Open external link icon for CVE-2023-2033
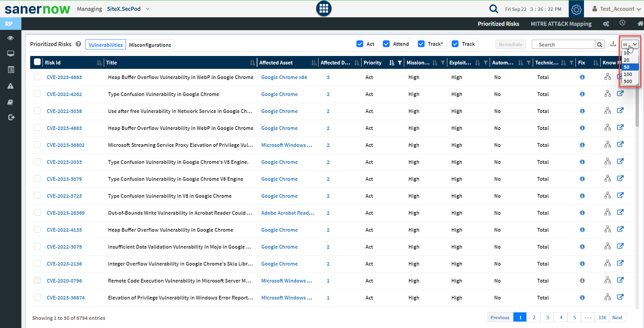Screen dimensions: 644x328 point(620,161)
